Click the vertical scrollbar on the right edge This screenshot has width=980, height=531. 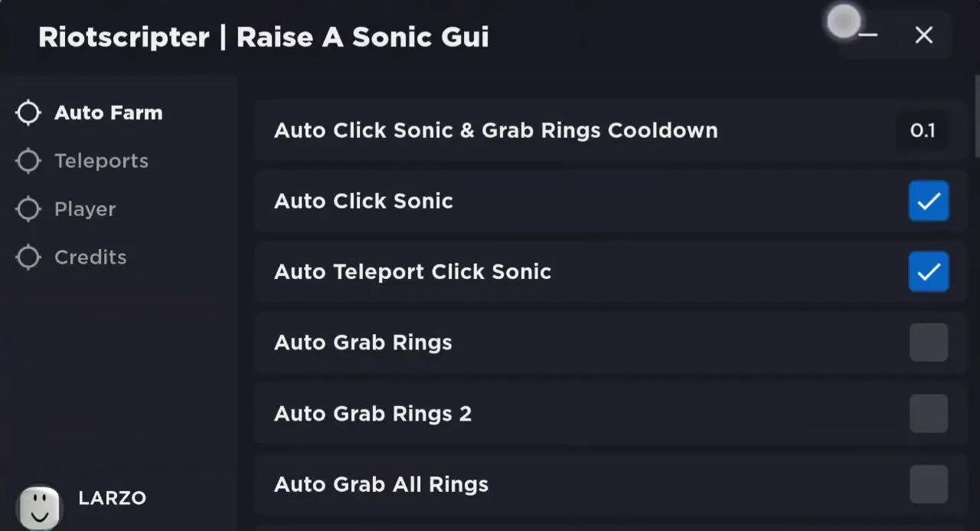[977, 115]
